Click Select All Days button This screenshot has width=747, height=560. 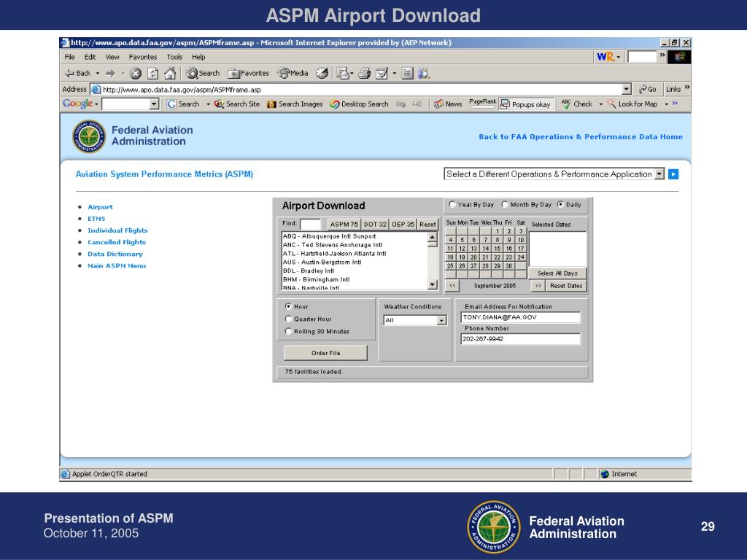click(557, 273)
